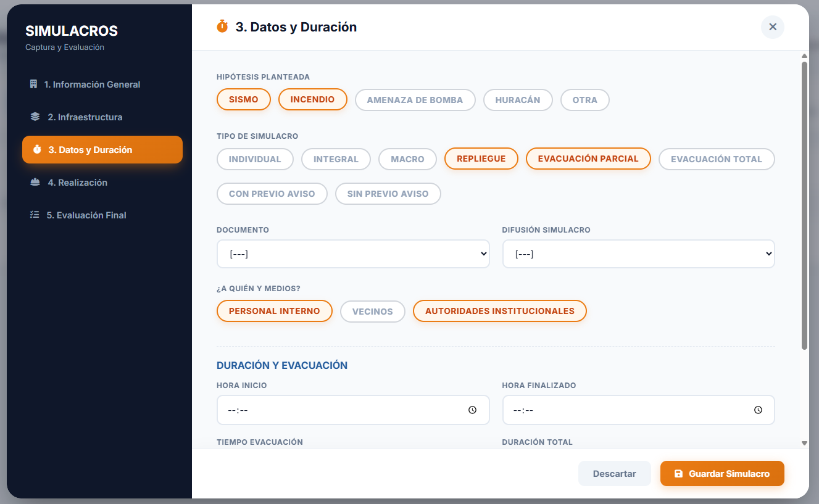Click the Hora Finalizado time field
The image size is (819, 504).
point(639,410)
